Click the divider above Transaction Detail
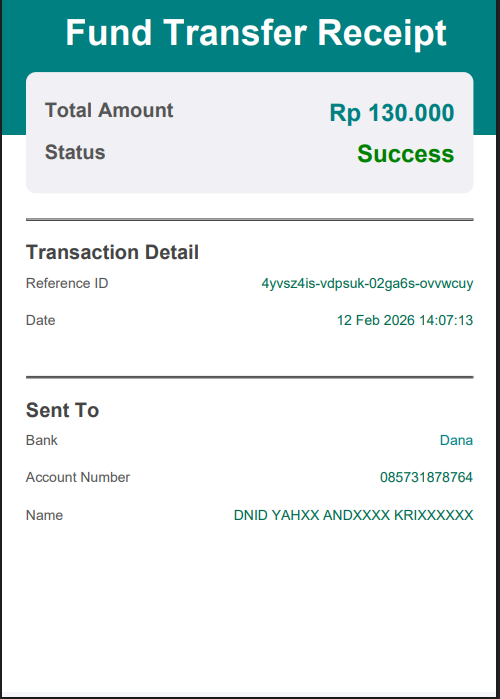The width and height of the screenshot is (500, 699). 250,219
